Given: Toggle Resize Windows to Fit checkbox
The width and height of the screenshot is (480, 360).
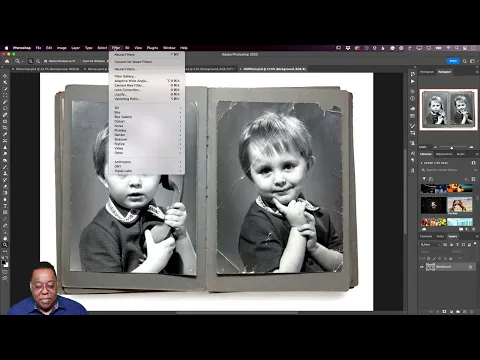Looking at the screenshot, I should pyautogui.click(x=46, y=61).
